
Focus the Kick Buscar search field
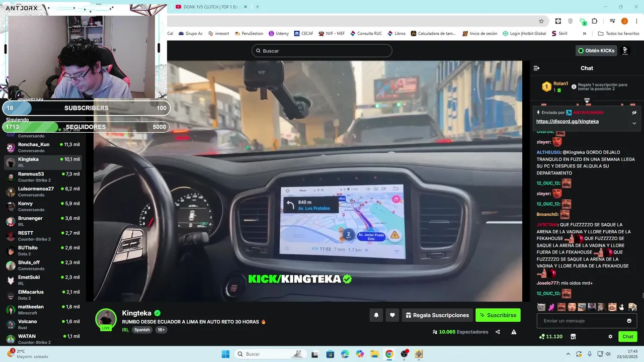[321, 51]
